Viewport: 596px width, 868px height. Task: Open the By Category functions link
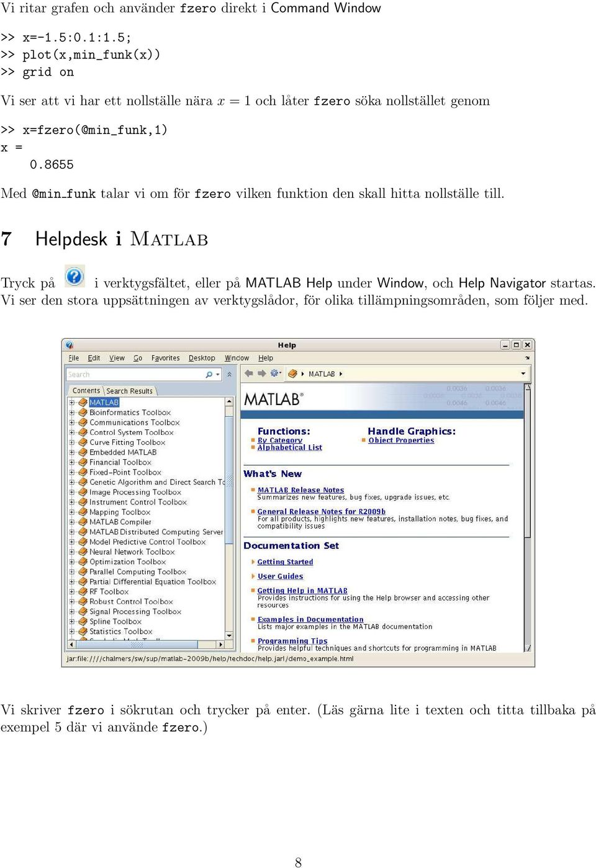point(280,440)
